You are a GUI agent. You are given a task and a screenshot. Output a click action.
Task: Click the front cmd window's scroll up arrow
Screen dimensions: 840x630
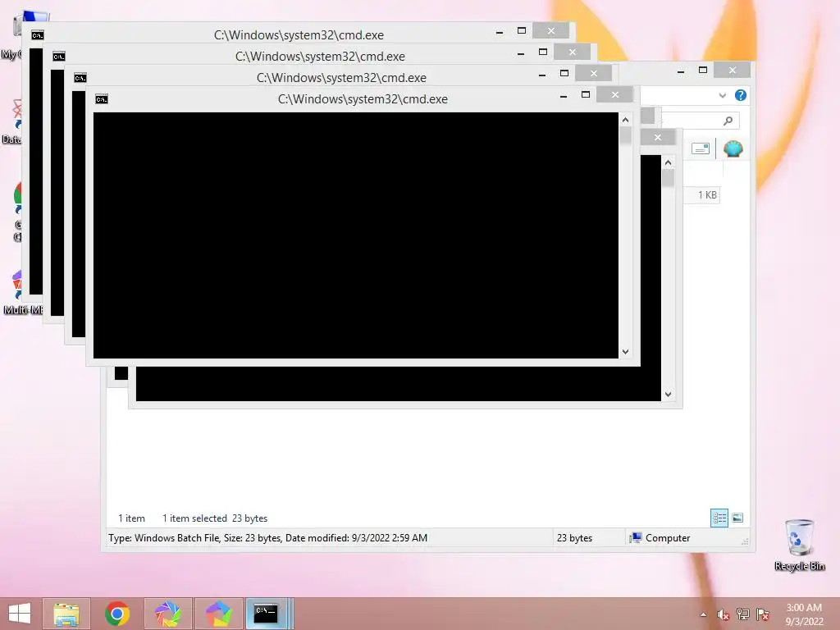pyautogui.click(x=625, y=120)
